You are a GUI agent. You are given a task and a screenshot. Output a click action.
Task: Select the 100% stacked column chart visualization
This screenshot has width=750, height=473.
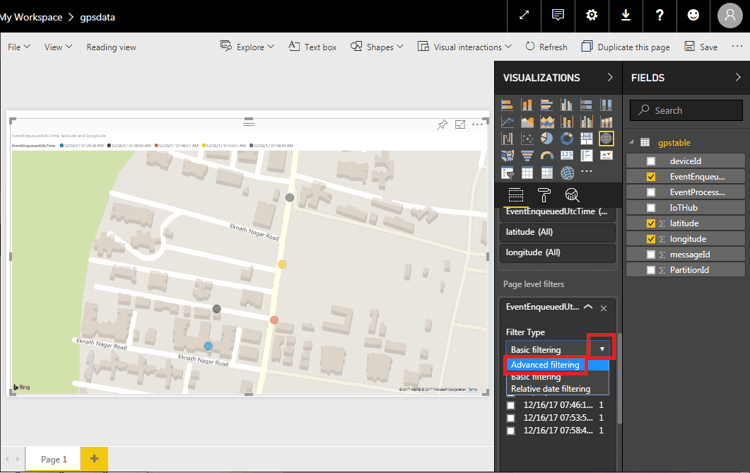(607, 105)
